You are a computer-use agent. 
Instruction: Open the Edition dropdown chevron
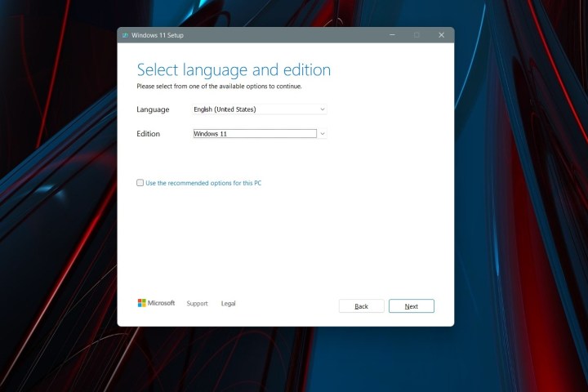(323, 134)
